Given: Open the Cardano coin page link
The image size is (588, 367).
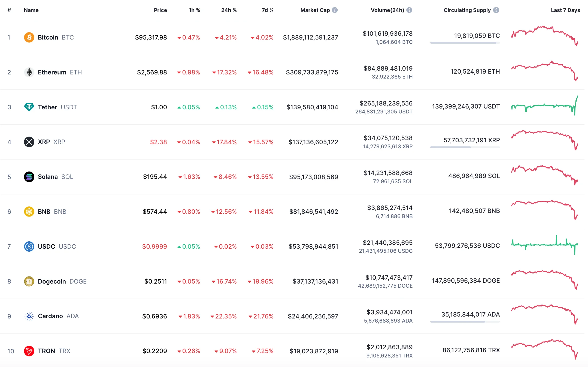Looking at the screenshot, I should [x=50, y=316].
